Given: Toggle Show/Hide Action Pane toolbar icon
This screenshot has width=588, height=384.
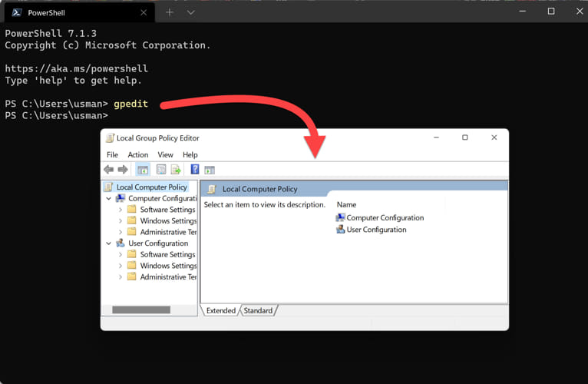Looking at the screenshot, I should coord(210,170).
